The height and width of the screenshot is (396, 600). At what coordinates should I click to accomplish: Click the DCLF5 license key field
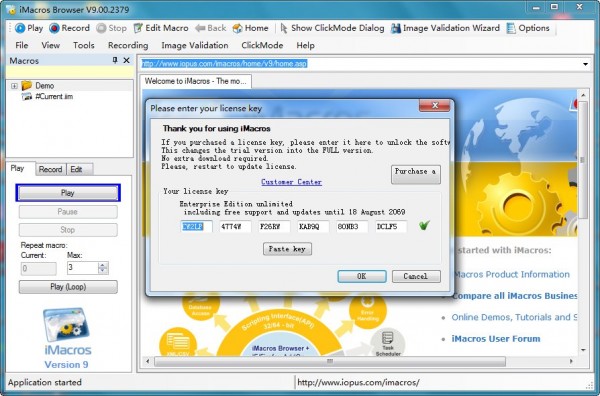391,227
